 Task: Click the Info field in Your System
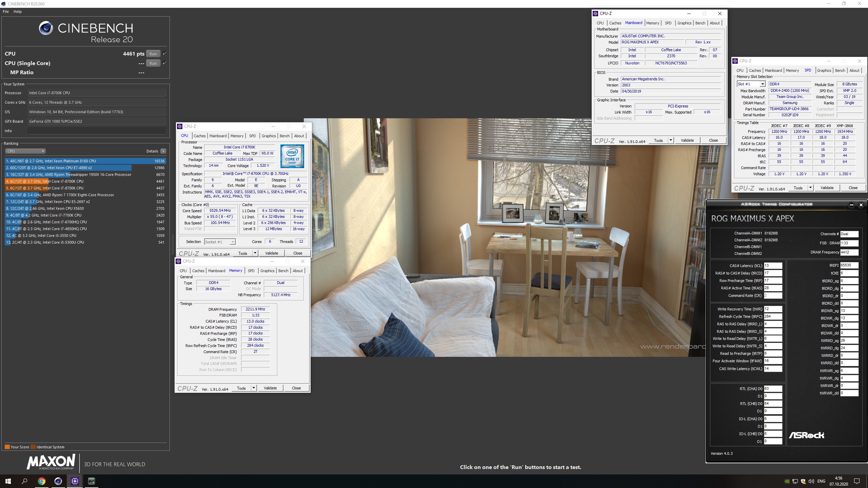[x=97, y=131]
